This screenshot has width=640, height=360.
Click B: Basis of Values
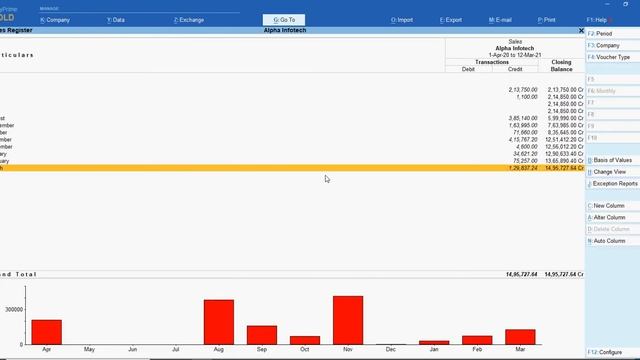coord(613,160)
